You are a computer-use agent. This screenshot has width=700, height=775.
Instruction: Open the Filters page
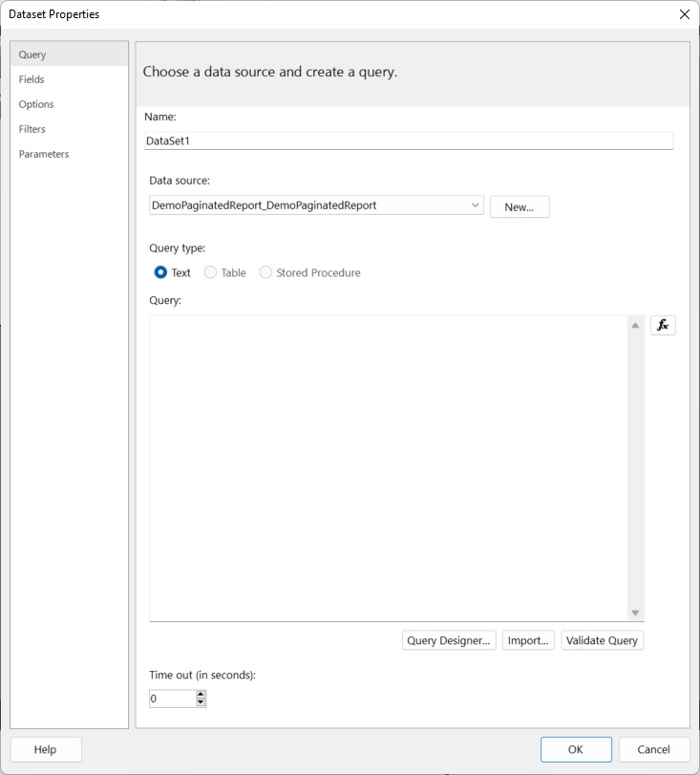[32, 129]
